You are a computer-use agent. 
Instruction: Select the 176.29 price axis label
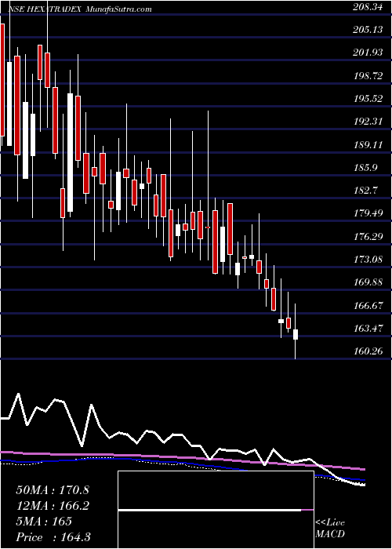tap(368, 237)
